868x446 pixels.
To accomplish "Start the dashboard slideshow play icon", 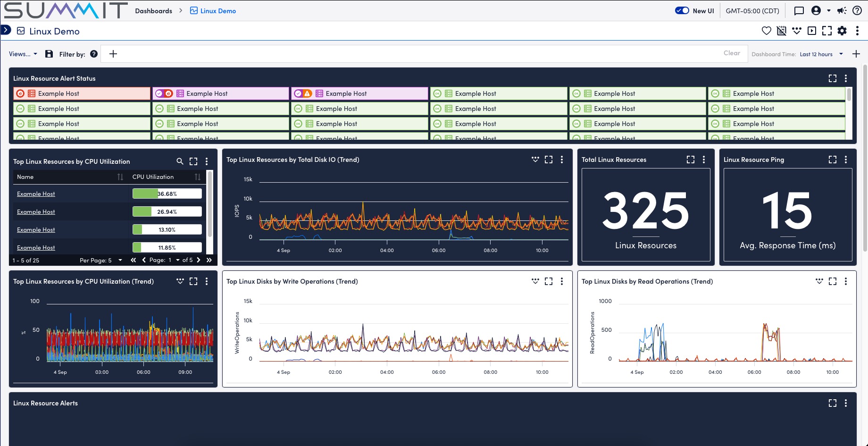I will 812,31.
